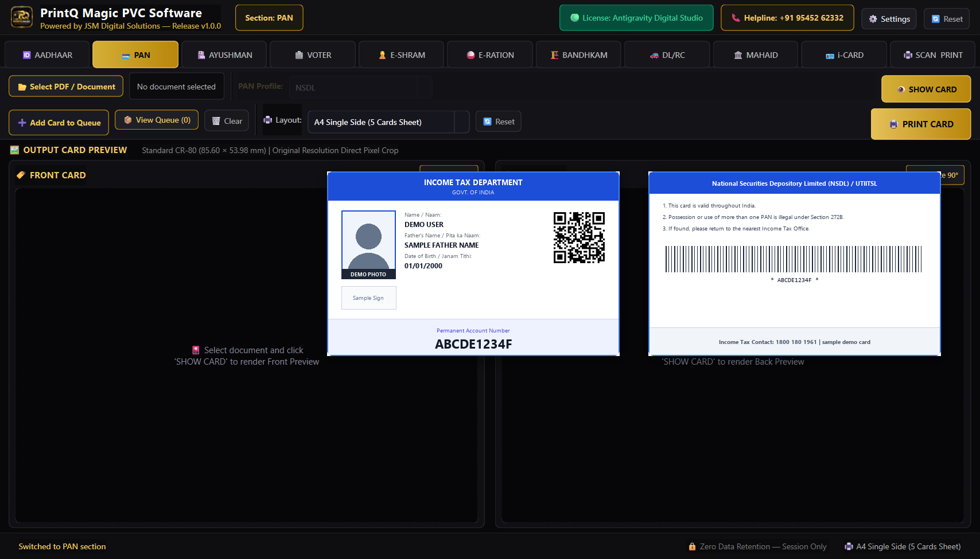Viewport: 980px width, 559px height.
Task: Click the Layout label printer icon
Action: point(268,120)
